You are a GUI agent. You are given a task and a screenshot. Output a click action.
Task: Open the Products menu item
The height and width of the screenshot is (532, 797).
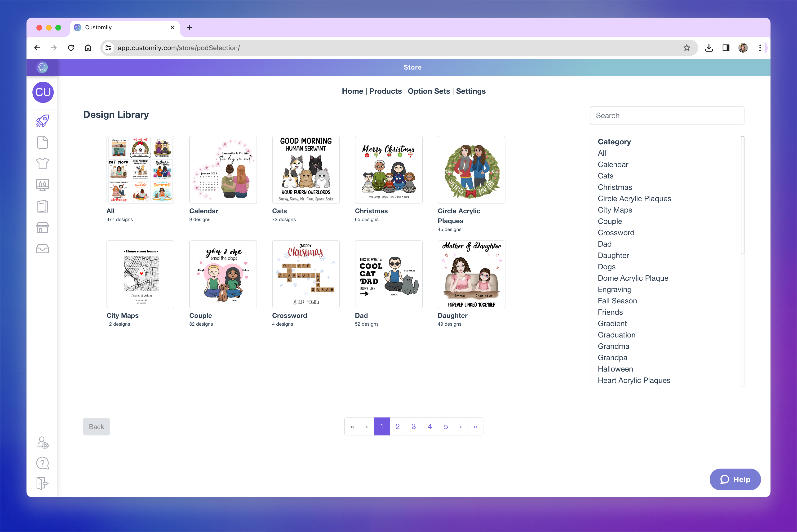click(x=385, y=91)
